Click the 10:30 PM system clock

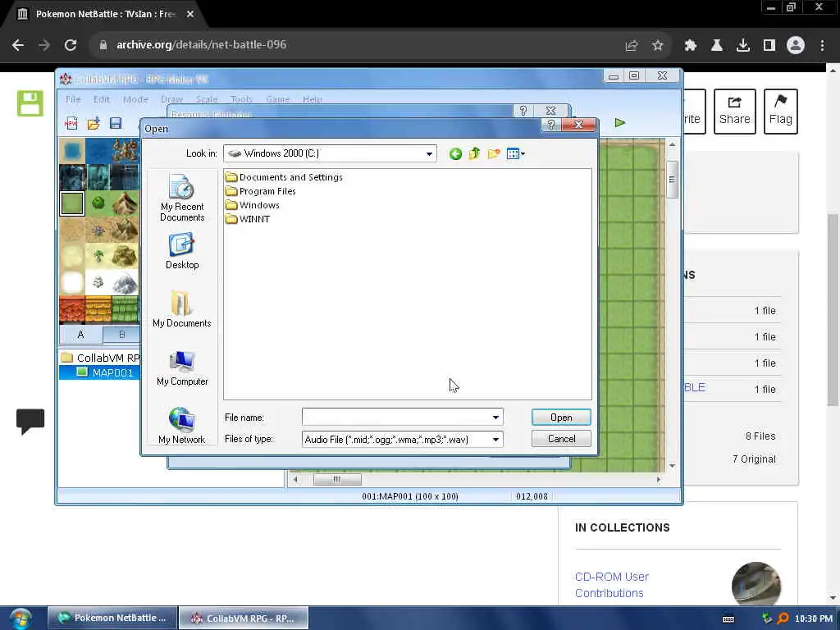813,619
